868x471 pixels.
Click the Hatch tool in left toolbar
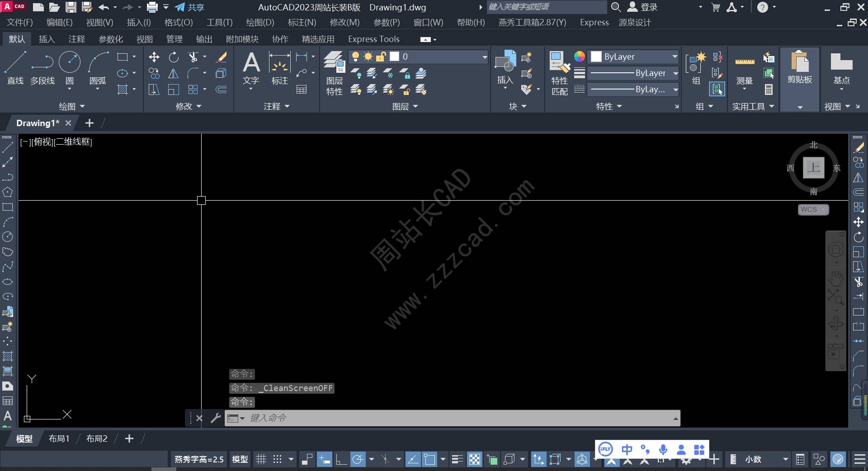click(8, 356)
